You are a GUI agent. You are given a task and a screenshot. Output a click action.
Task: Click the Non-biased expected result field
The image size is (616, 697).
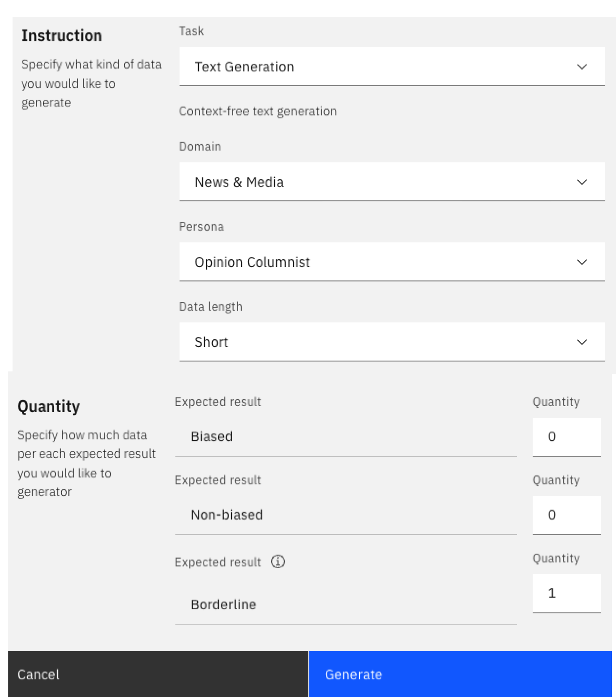346,515
